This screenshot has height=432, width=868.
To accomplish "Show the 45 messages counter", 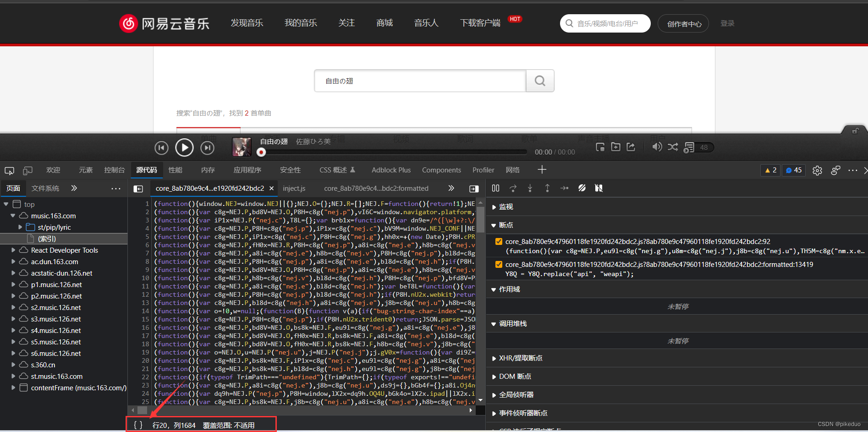I will 794,170.
